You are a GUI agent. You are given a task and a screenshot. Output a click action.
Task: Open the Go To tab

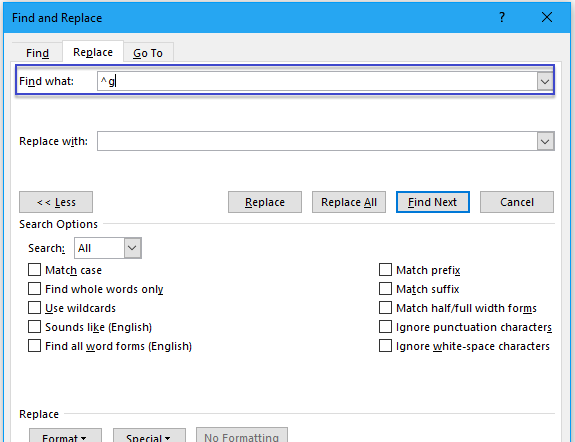pyautogui.click(x=148, y=53)
